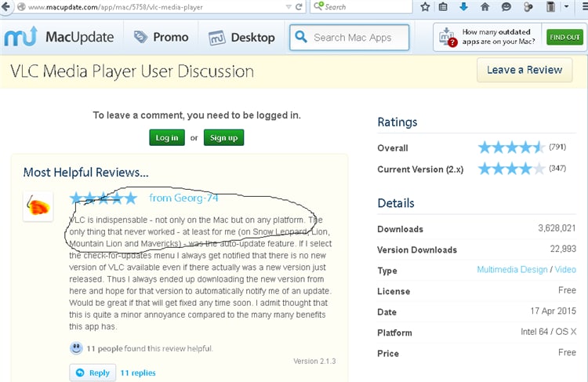Click the Downloads value 3,628,021
Image resolution: width=588 pixels, height=382 pixels.
click(557, 228)
